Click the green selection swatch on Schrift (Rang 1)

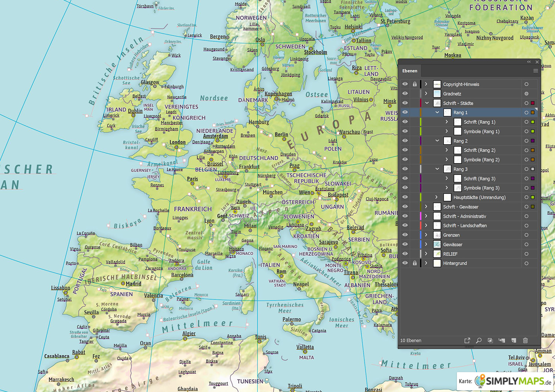pos(533,122)
